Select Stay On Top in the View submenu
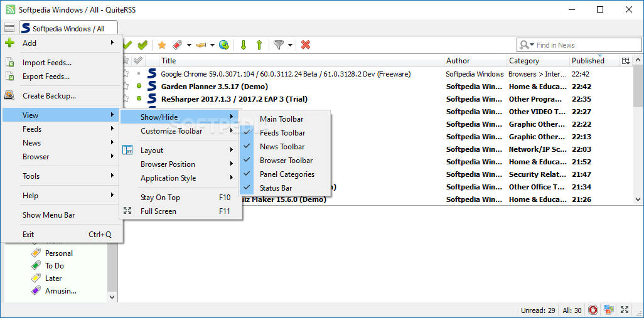Screen dimensions: 644x318 (x=180, y=198)
